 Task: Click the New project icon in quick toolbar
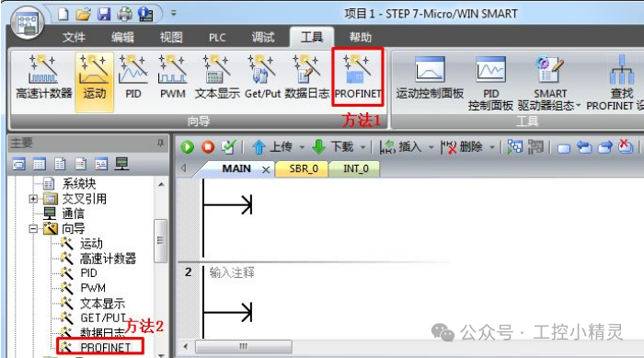point(63,15)
